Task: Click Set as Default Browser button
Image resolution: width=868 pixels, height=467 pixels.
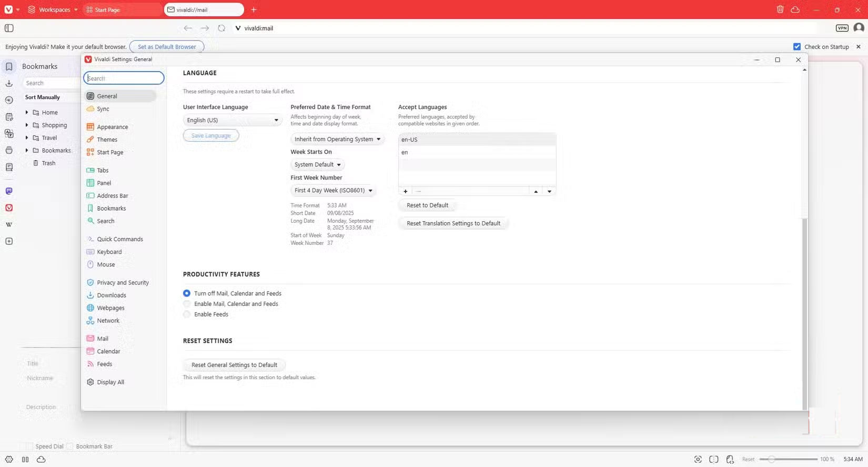Action: tap(167, 47)
